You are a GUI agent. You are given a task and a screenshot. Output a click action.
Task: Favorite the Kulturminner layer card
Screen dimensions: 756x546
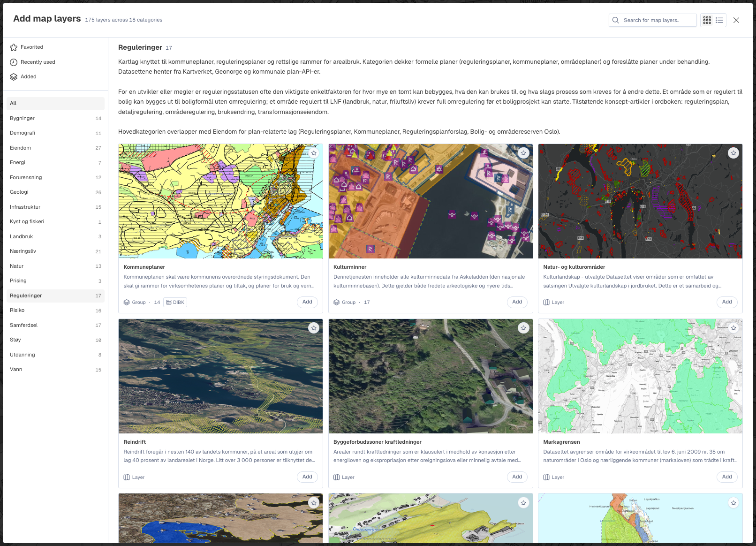(x=523, y=153)
